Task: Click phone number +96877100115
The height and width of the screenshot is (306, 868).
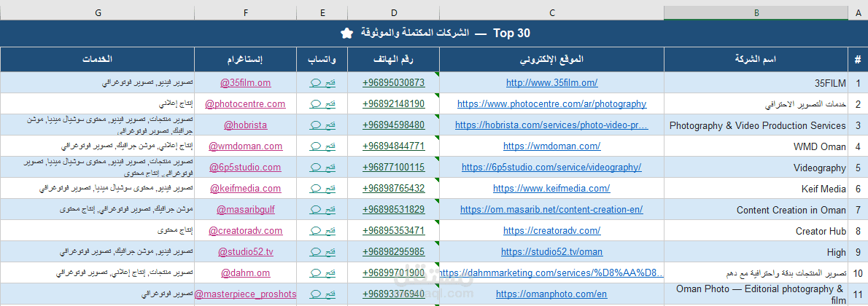Action: (x=394, y=167)
